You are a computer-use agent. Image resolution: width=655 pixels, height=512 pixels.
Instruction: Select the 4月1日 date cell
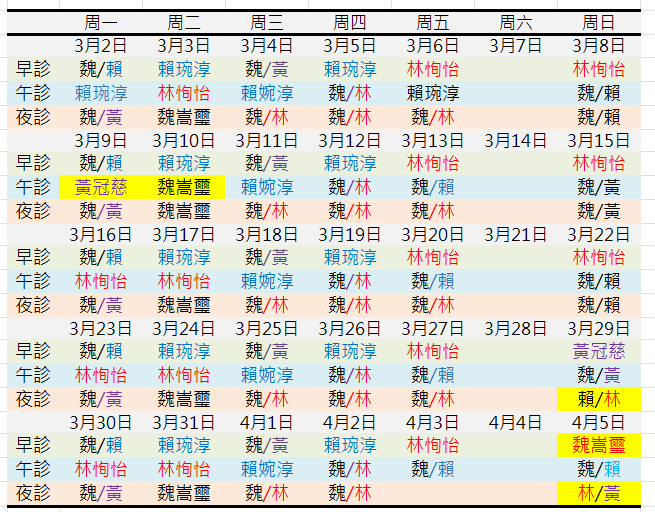click(267, 422)
